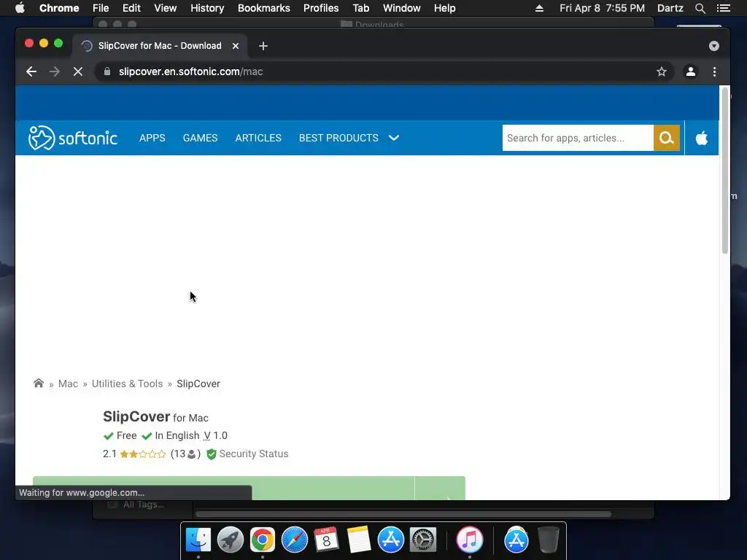Click the page vertical scrollbar

pyautogui.click(x=724, y=171)
